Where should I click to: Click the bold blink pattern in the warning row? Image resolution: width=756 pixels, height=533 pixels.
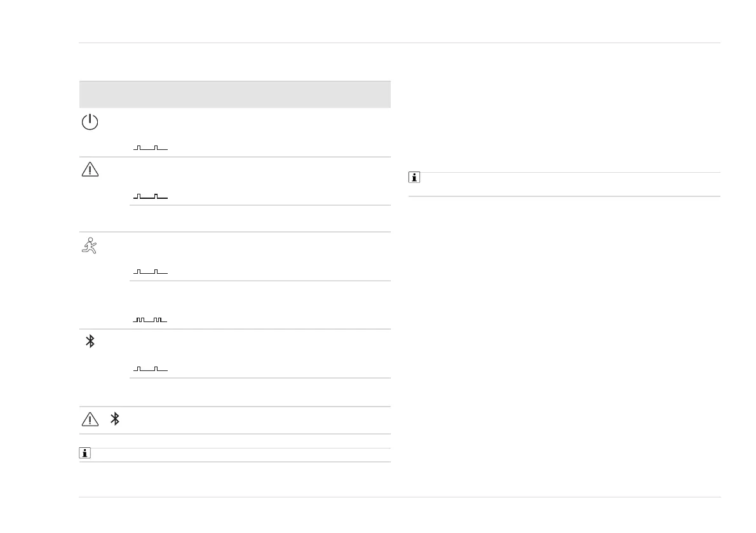[x=151, y=197]
